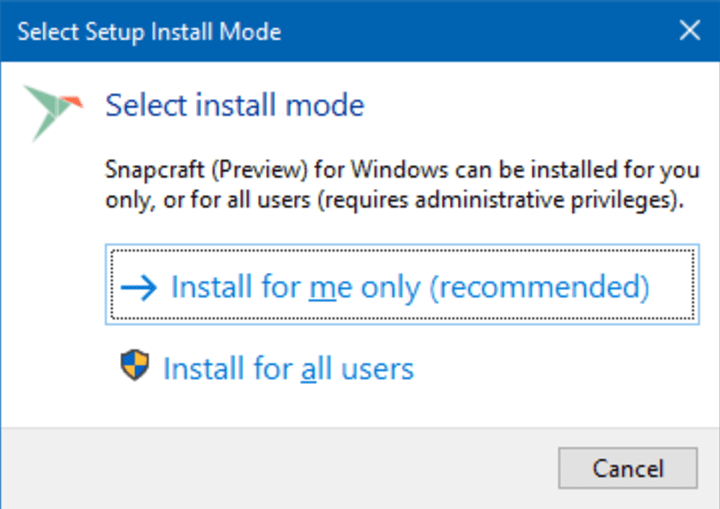Click the Select Setup Install Mode title text
720x509 pixels.
point(149,32)
